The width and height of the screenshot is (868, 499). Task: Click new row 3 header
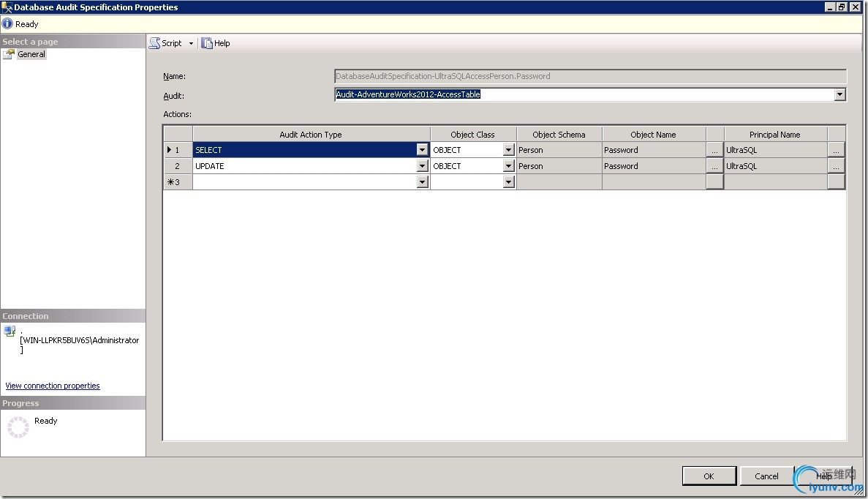point(178,182)
